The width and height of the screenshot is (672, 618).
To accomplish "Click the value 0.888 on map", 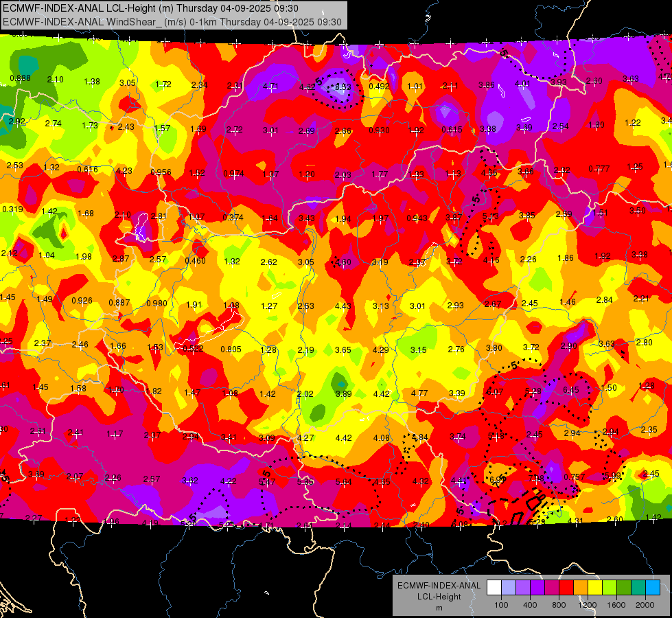I will pos(20,78).
